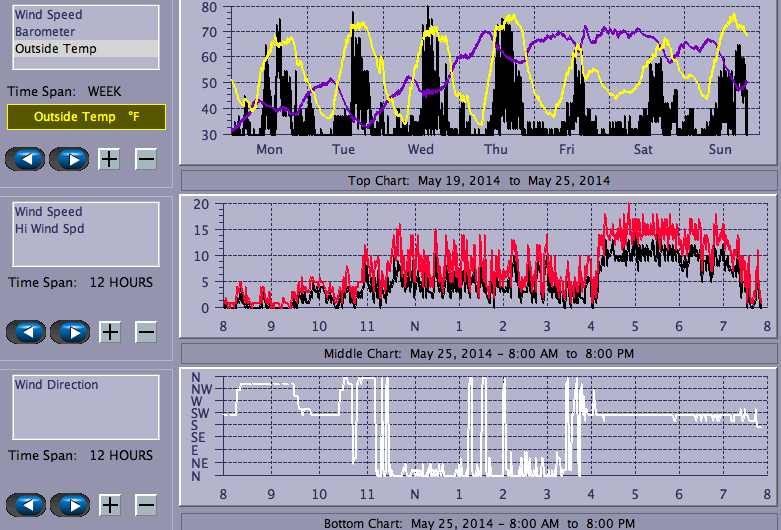Select Wind Speed in the middle chart list
This screenshot has width=781, height=530.
point(48,212)
